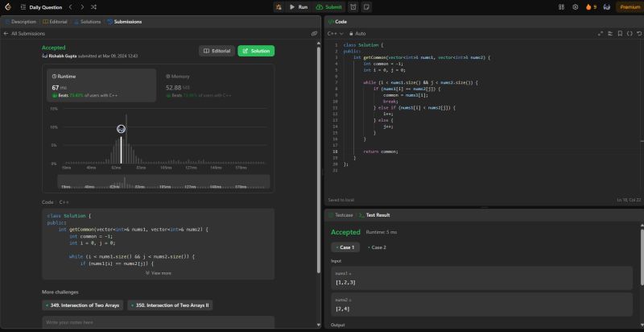Go to the next daily question arrow
This screenshot has height=332, width=644.
82,6
